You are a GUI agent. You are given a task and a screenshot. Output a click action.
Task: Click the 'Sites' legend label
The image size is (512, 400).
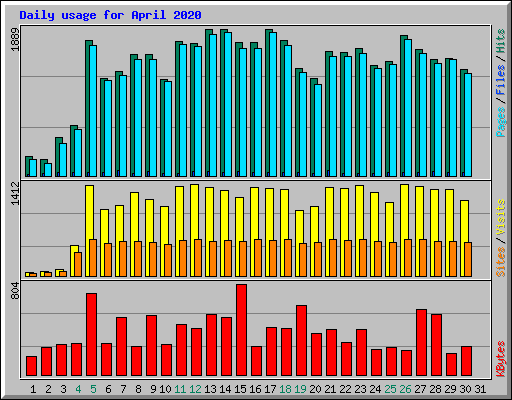501,262
